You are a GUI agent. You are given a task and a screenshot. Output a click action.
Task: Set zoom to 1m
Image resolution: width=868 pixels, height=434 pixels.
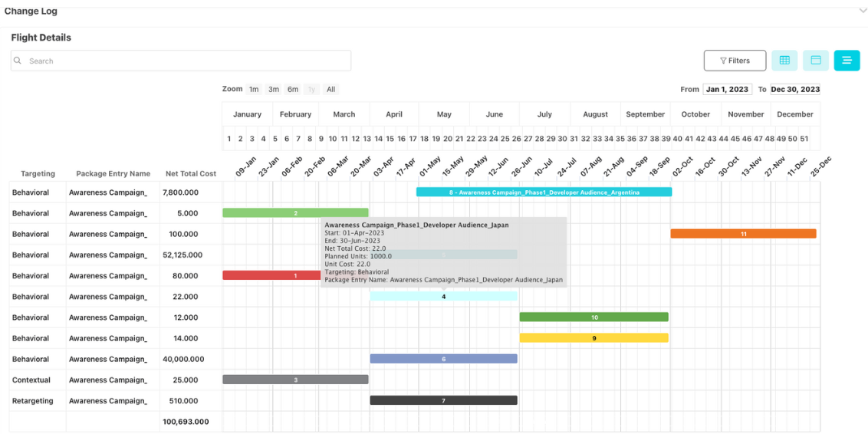(x=254, y=90)
